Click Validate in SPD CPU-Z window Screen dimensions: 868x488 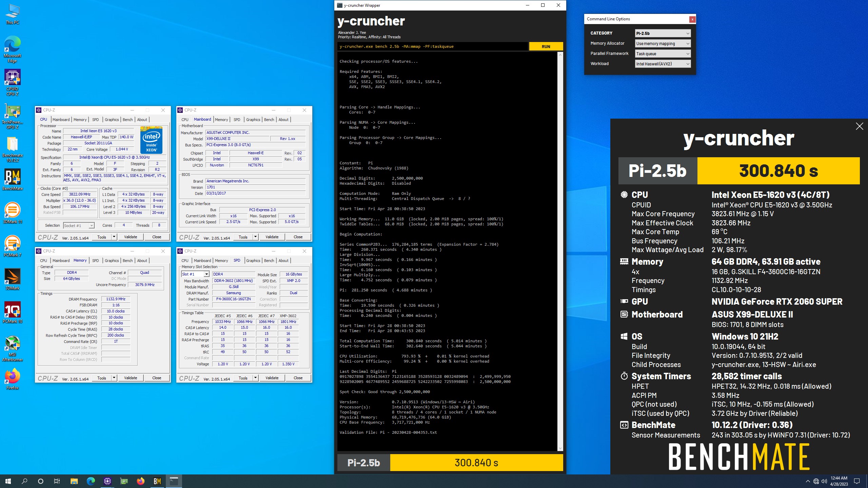[x=272, y=378]
